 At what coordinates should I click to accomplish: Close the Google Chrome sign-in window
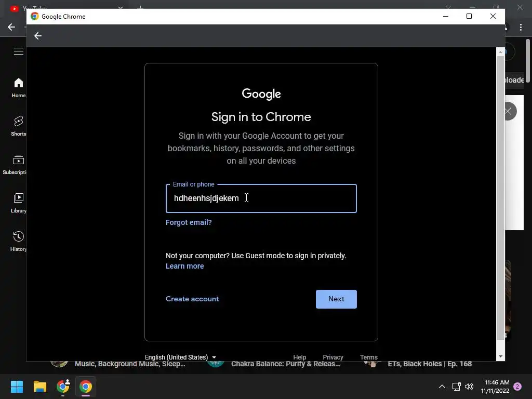click(493, 16)
